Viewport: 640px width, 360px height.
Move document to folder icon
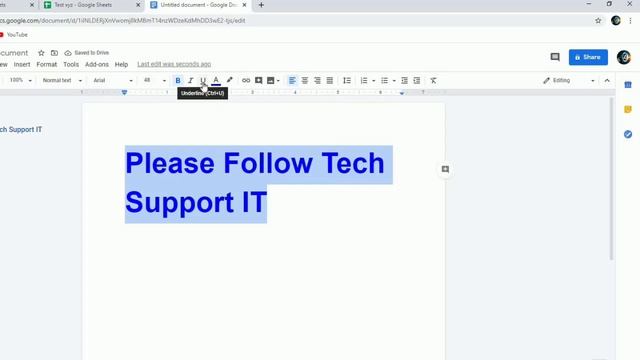[54, 53]
